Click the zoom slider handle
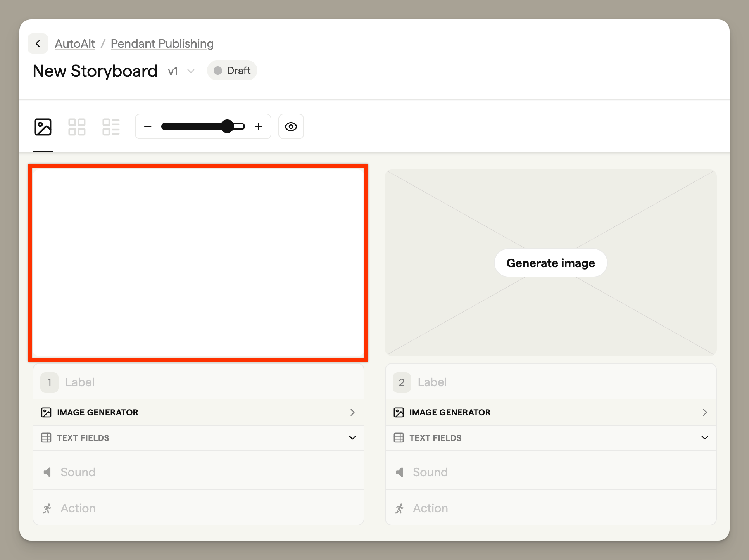749x560 pixels. (x=228, y=126)
